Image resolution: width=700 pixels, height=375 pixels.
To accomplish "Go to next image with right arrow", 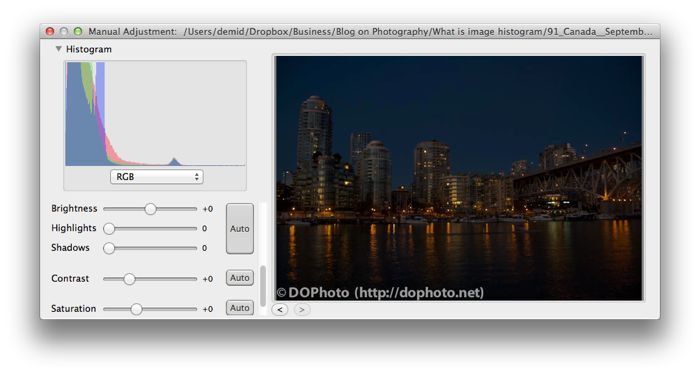I will click(302, 309).
